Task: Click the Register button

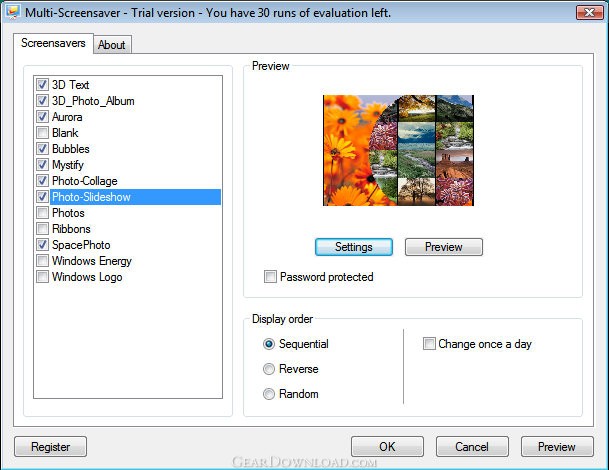Action: [50, 447]
